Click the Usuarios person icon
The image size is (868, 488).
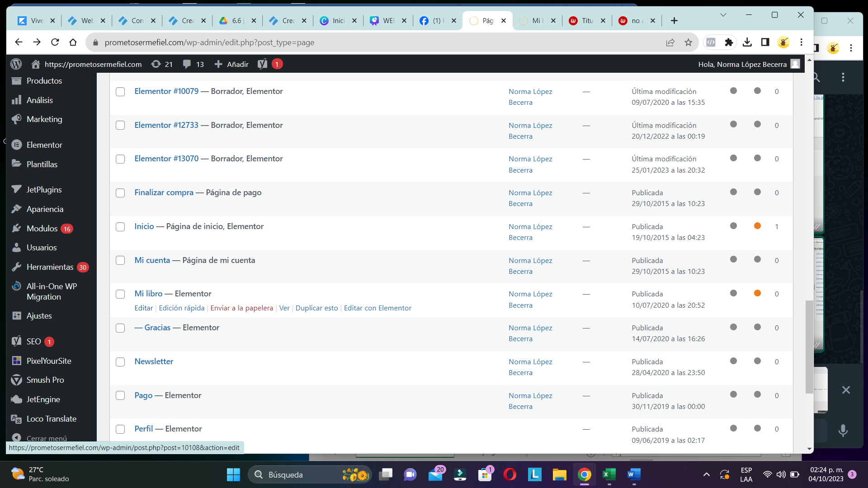pos(17,248)
